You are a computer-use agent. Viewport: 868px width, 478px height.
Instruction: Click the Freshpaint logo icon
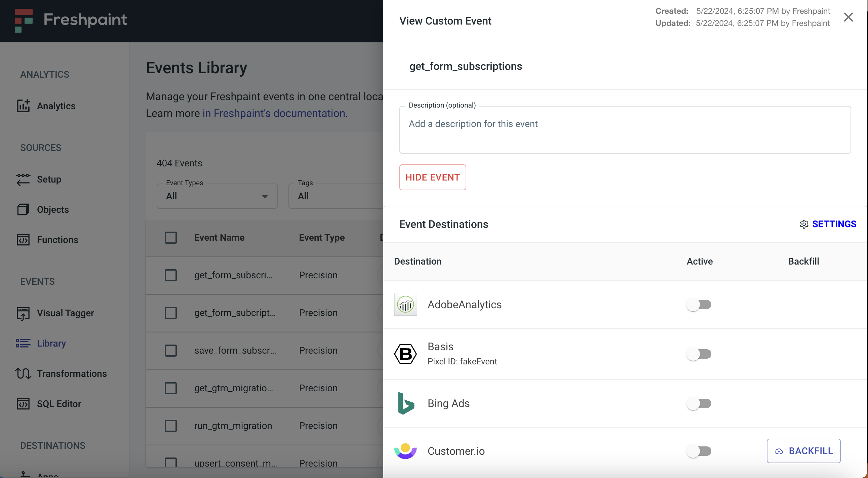coord(24,20)
